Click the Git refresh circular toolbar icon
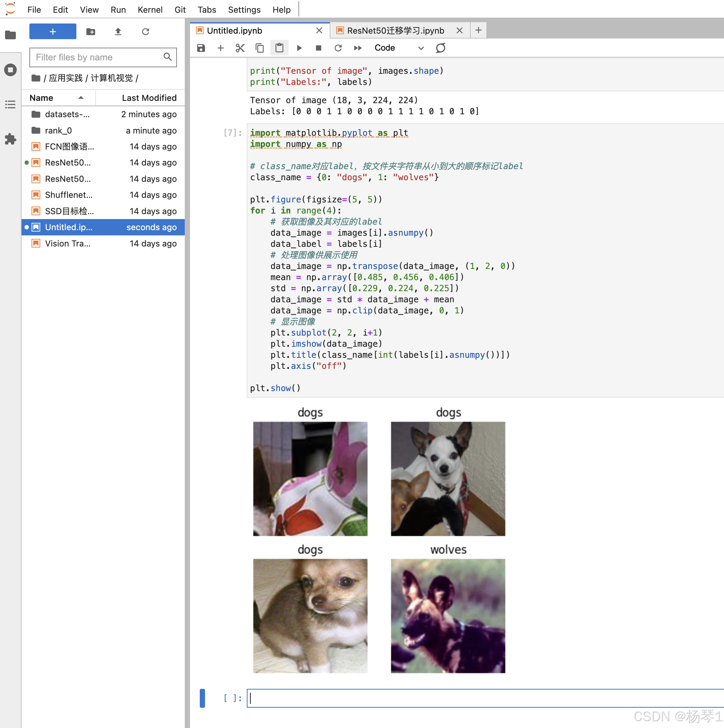Image resolution: width=724 pixels, height=728 pixels. pyautogui.click(x=441, y=48)
